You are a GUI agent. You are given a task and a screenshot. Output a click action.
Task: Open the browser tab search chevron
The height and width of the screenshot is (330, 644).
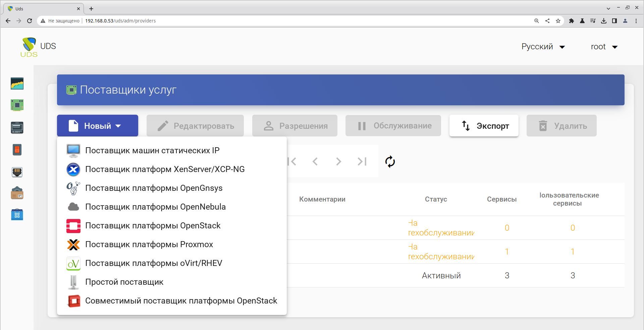(x=608, y=8)
